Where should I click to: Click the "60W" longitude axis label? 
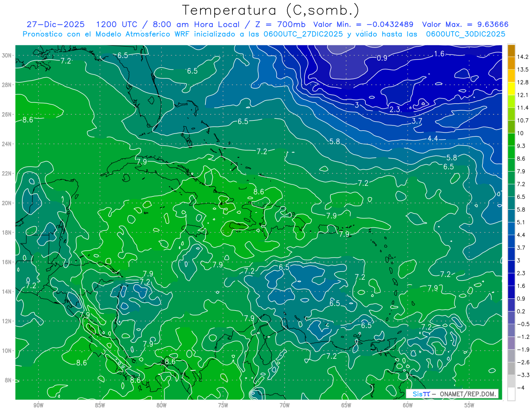click(408, 405)
